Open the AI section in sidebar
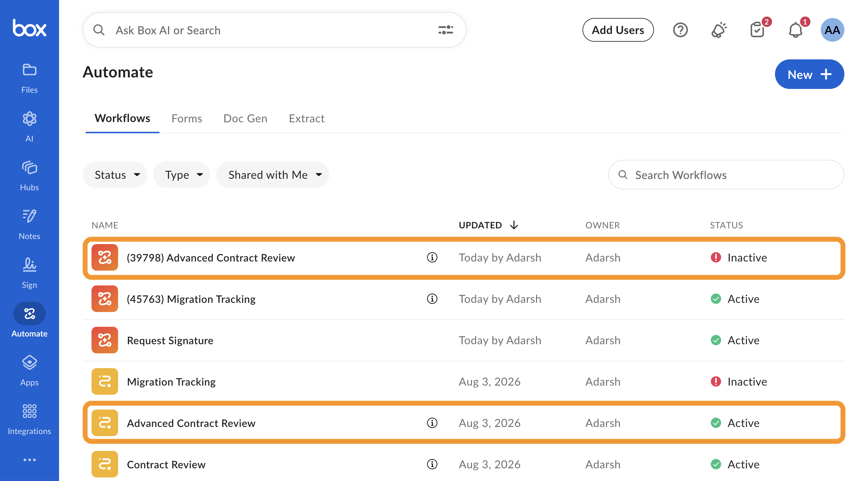 pos(29,127)
